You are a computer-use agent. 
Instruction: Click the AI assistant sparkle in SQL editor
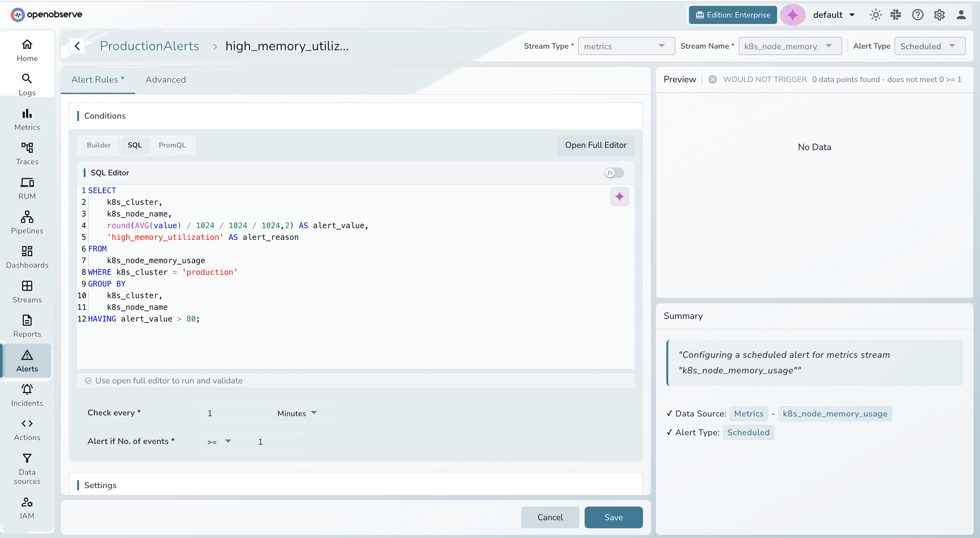tap(619, 196)
